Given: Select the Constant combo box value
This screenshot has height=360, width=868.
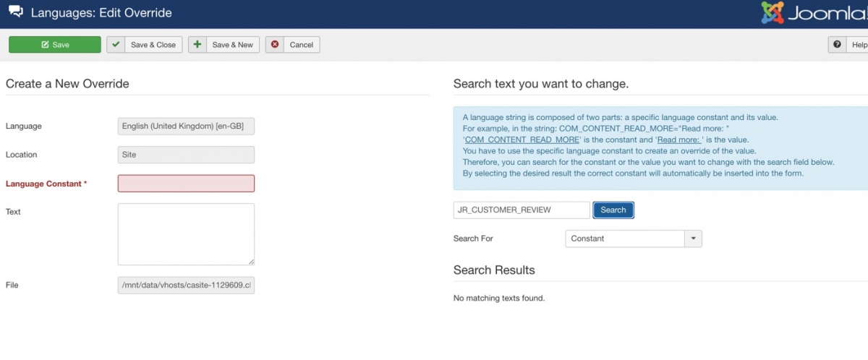Looking at the screenshot, I should (625, 239).
